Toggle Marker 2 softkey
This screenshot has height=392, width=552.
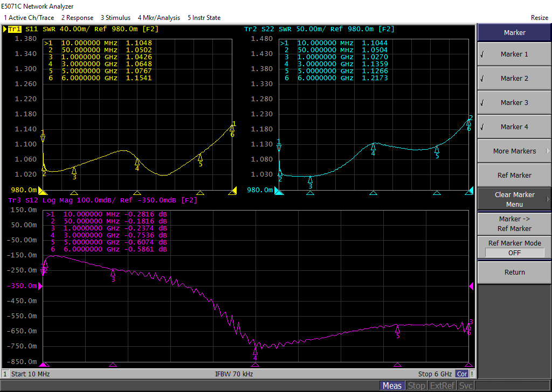click(514, 79)
